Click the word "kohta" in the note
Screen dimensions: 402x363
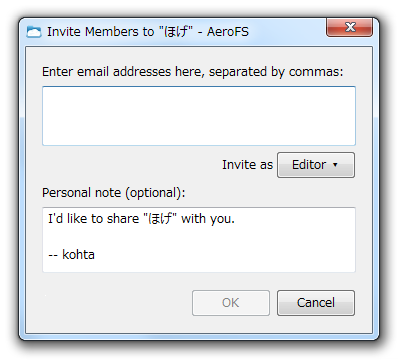click(x=79, y=255)
